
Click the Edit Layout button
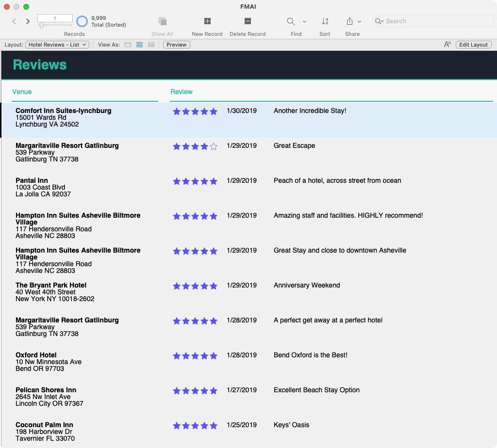[x=473, y=44]
